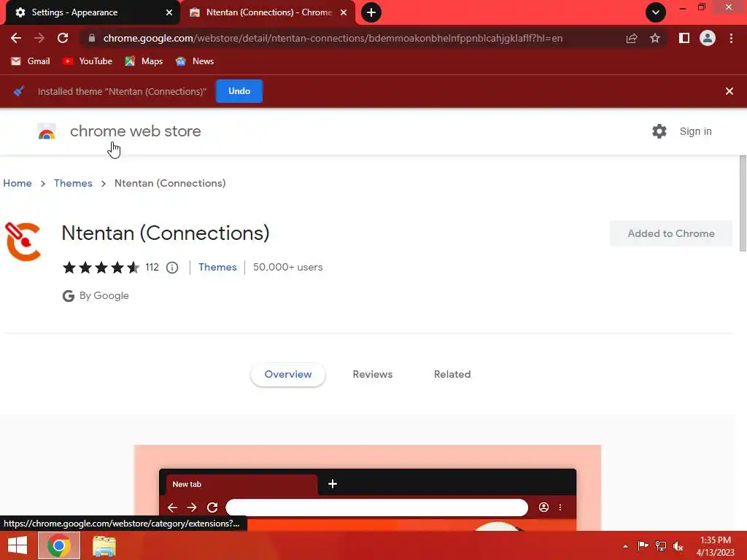Select the Ntentan (Connections) browser tab
This screenshot has height=560, width=747.
[x=268, y=12]
